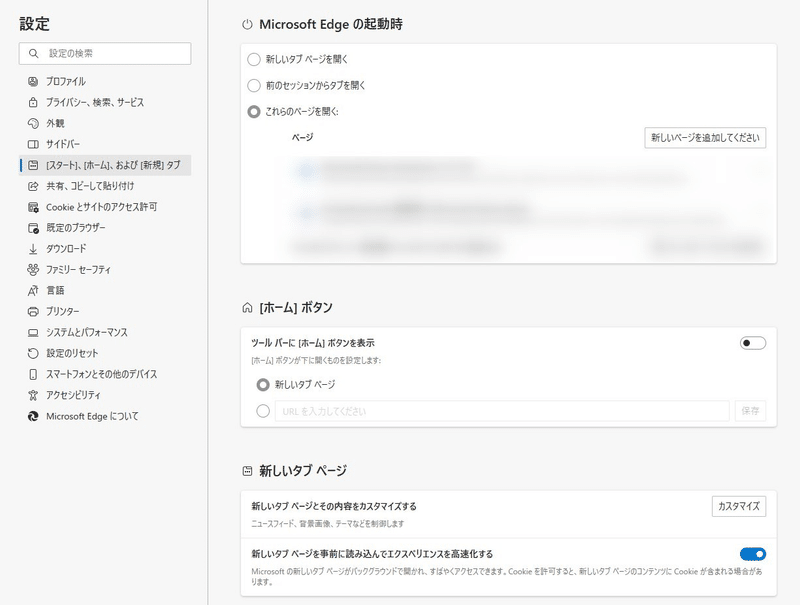Viewport: 800px width, 605px height.
Task: Select 前のセッションからタブを開く radio option
Action: [254, 85]
